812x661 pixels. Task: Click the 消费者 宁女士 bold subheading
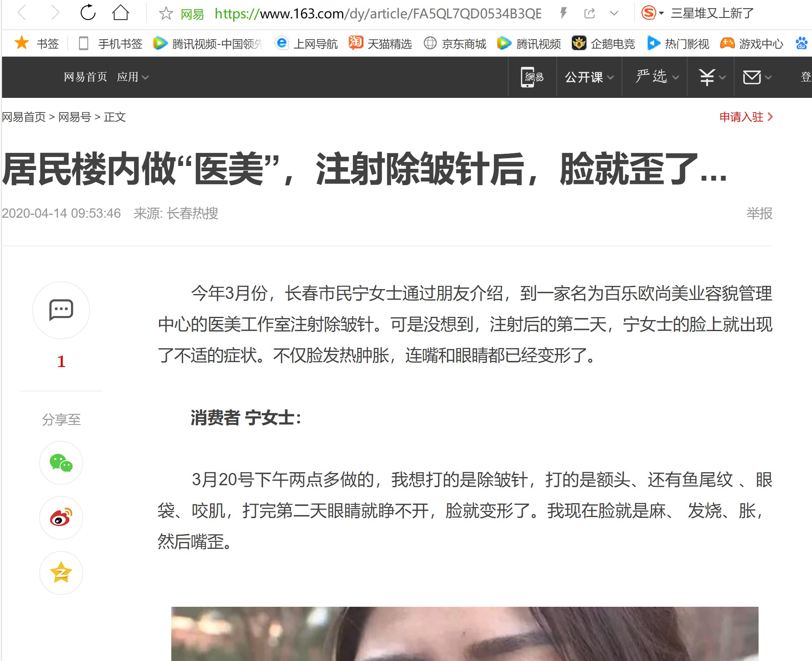point(246,418)
